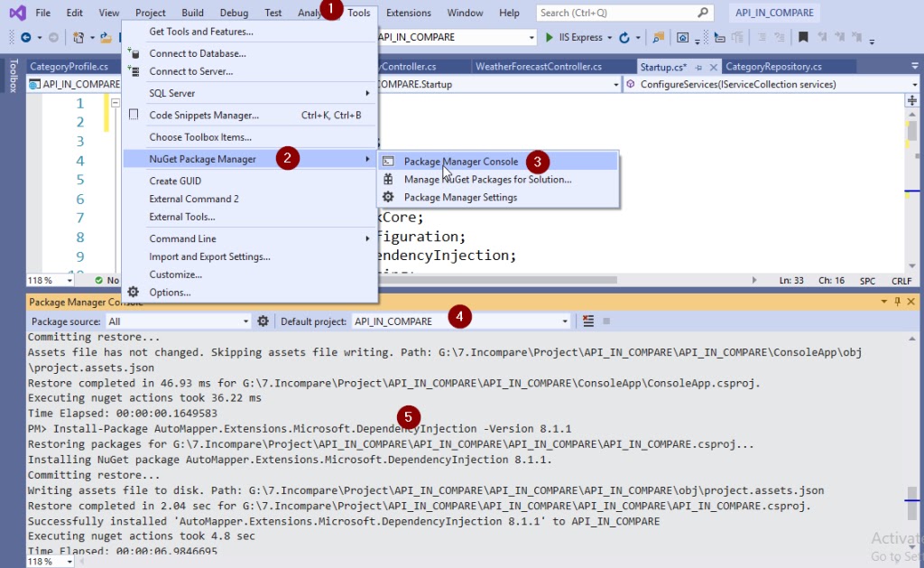Expand the SQL Server submenu

250,93
